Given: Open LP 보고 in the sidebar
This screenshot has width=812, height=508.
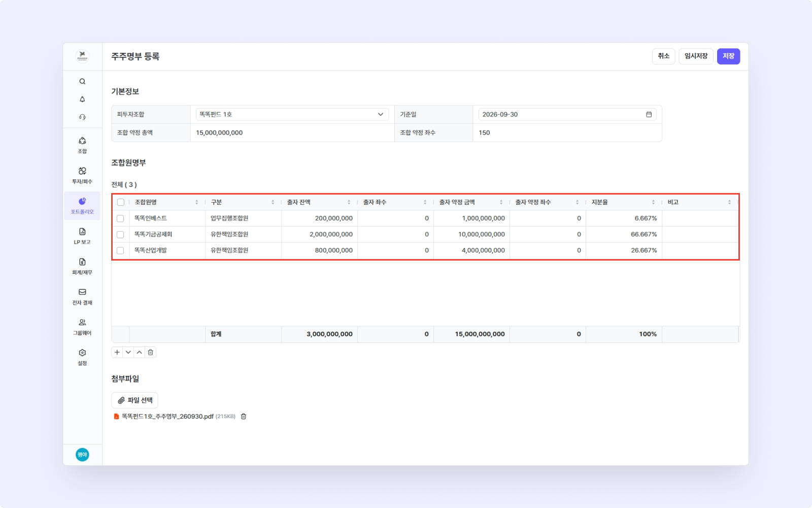Looking at the screenshot, I should coord(82,236).
